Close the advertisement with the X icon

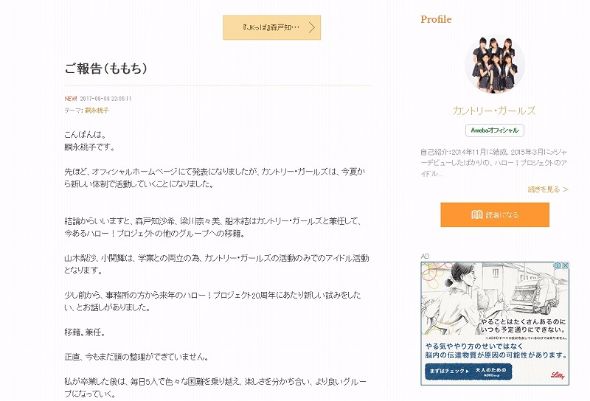(x=565, y=266)
